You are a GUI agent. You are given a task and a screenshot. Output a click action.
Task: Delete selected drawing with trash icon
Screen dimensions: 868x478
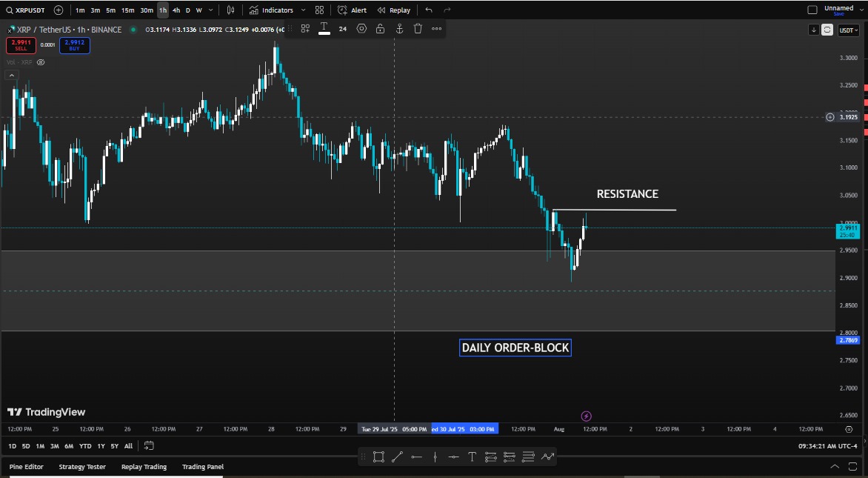(x=418, y=28)
